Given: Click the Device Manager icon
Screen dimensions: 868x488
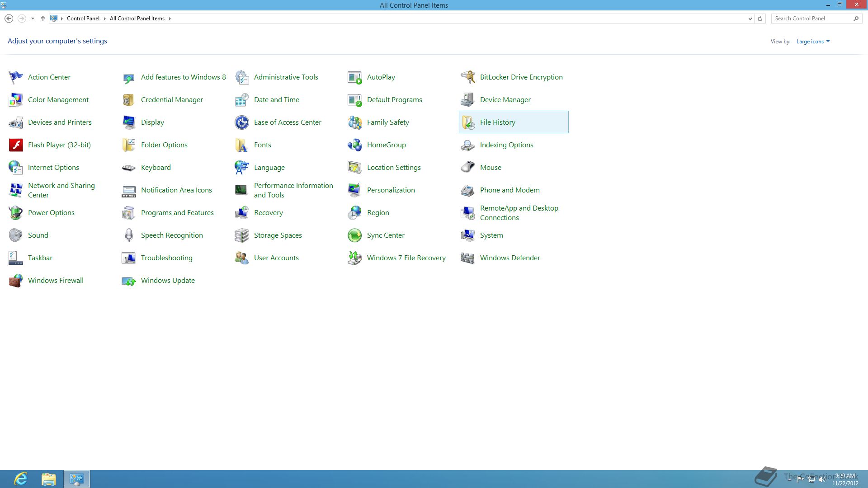Looking at the screenshot, I should tap(468, 100).
